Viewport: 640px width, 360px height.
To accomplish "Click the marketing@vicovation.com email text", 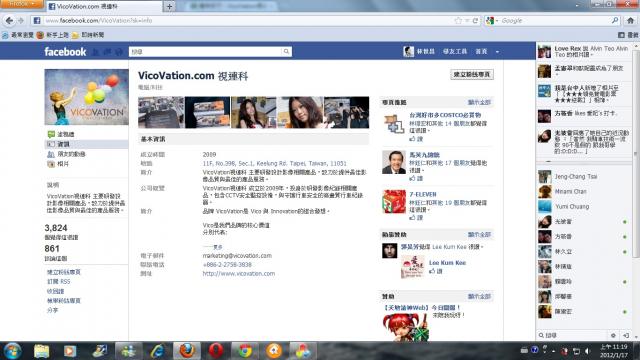I will tap(237, 256).
